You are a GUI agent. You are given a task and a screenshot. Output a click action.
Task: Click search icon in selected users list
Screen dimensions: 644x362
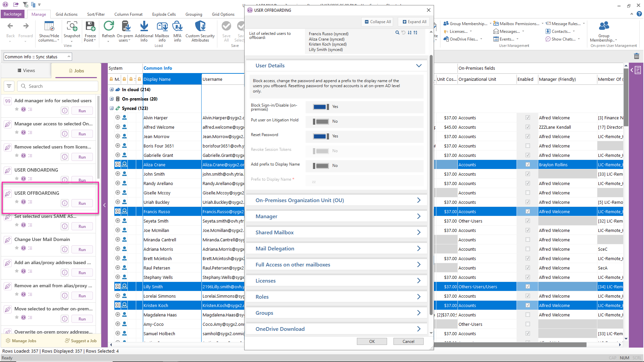tap(397, 33)
